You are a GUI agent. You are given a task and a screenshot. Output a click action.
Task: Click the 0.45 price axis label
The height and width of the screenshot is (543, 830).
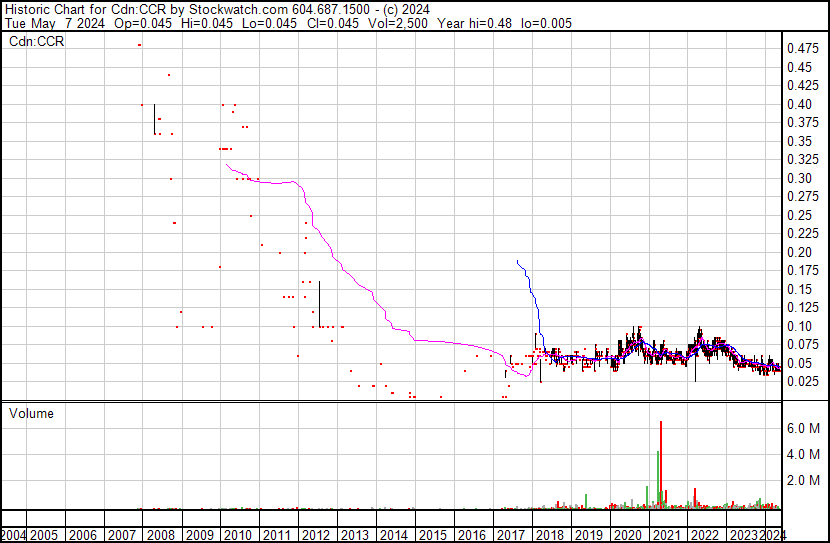click(x=799, y=67)
